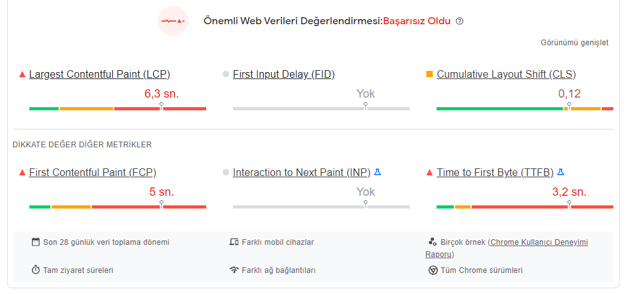Open the Largest Contentful Paint (LCP) link
Viewport: 644px width, 294px height.
[100, 75]
